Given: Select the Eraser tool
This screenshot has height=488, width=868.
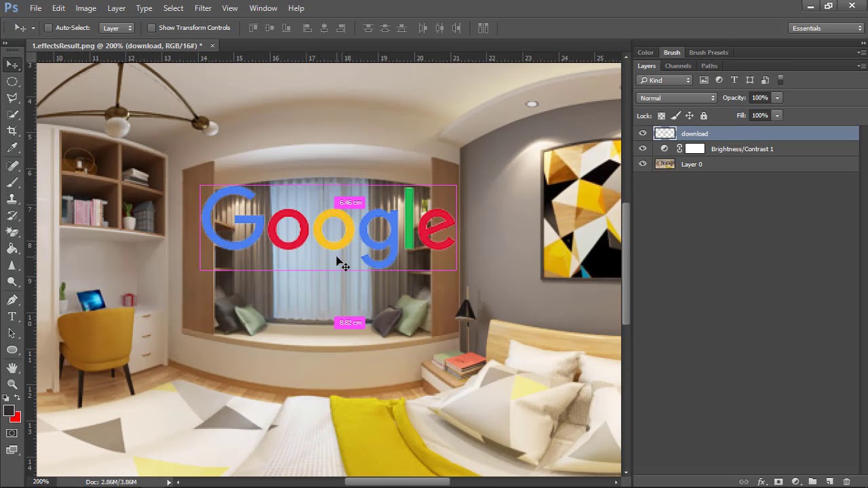Looking at the screenshot, I should click(12, 232).
